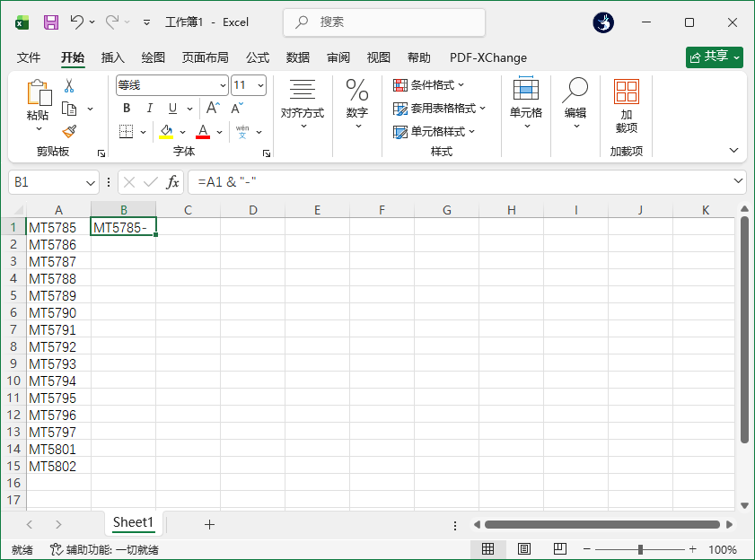The image size is (755, 560).
Task: Apply underline formatting
Action: pos(171,108)
